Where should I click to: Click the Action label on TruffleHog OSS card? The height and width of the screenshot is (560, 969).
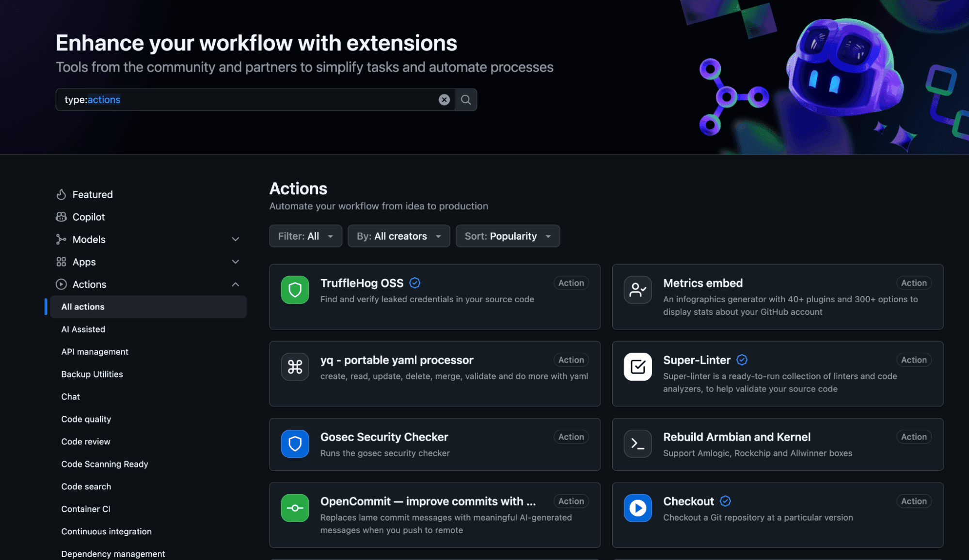(x=571, y=283)
